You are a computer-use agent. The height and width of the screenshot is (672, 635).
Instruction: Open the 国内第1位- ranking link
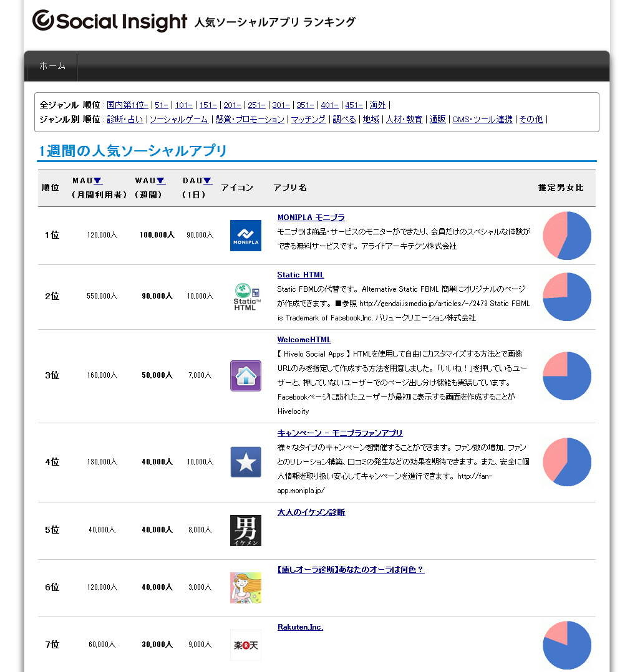click(x=127, y=105)
